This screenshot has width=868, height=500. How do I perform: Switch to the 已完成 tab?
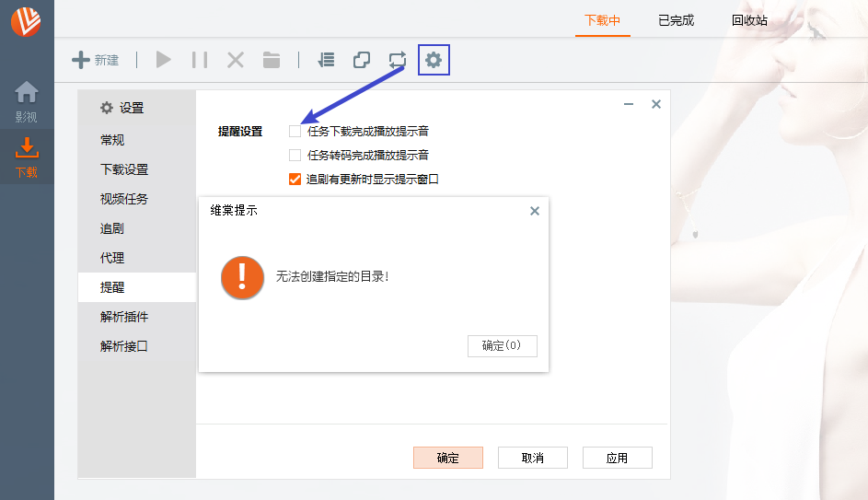click(676, 20)
